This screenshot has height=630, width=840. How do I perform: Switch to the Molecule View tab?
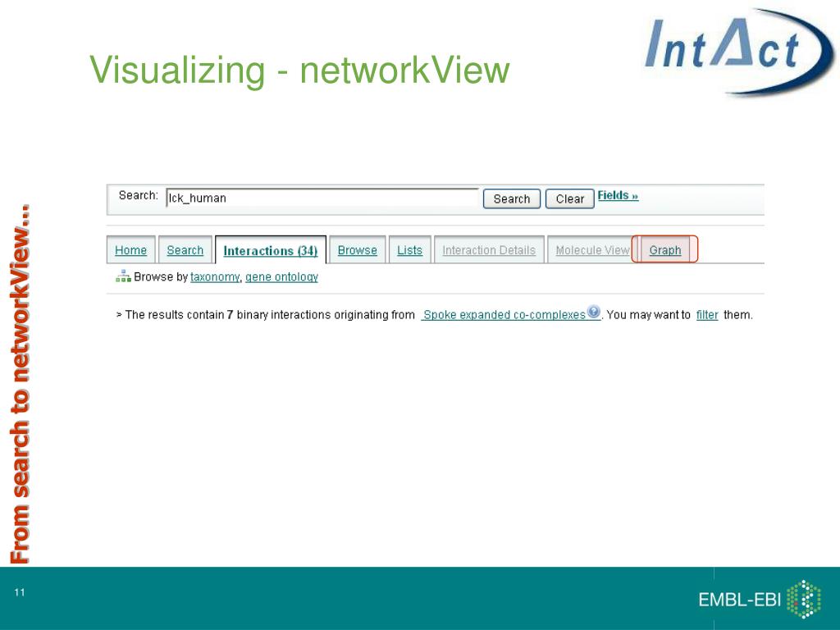coord(592,250)
